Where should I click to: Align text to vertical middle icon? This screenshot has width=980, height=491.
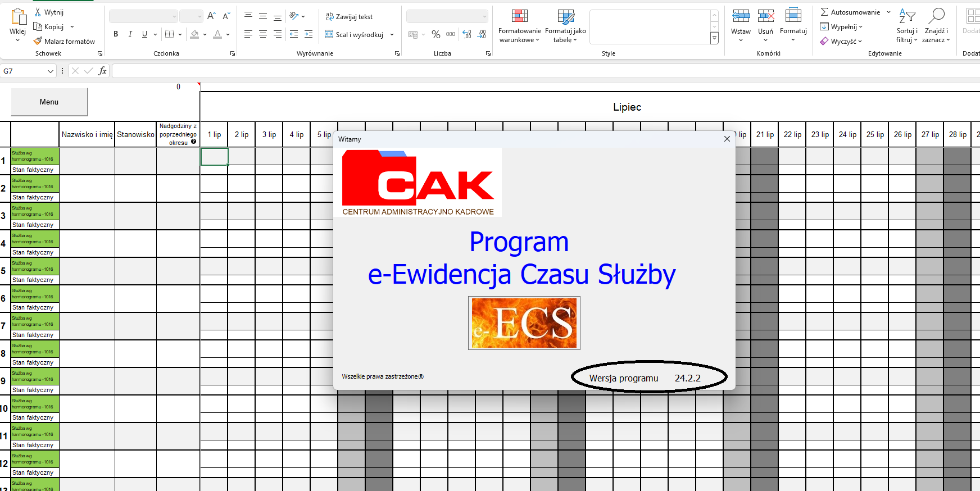click(x=263, y=16)
